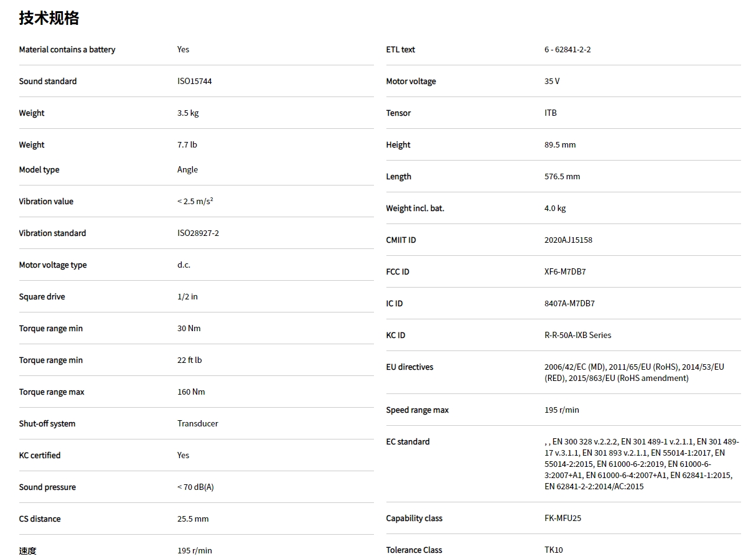Click the 技术规格 section heading
This screenshot has width=756, height=559.
tap(49, 18)
